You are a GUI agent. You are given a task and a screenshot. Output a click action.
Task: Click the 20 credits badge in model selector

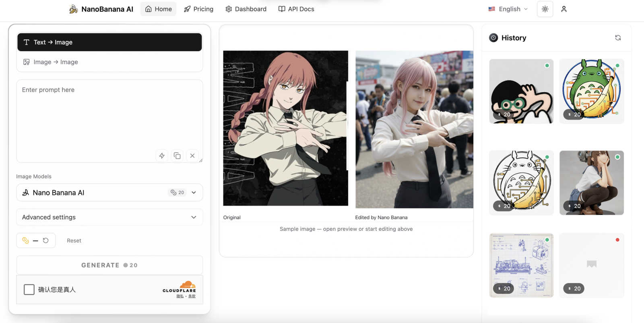pyautogui.click(x=177, y=193)
